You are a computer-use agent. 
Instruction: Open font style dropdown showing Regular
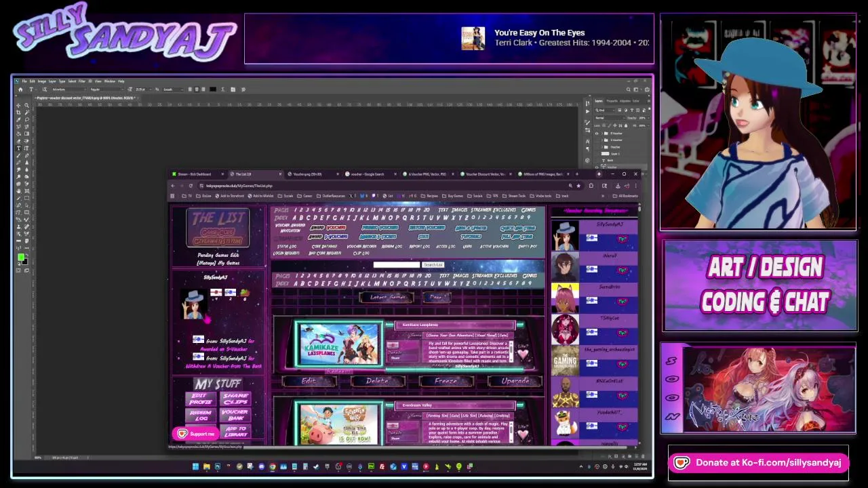(x=106, y=89)
